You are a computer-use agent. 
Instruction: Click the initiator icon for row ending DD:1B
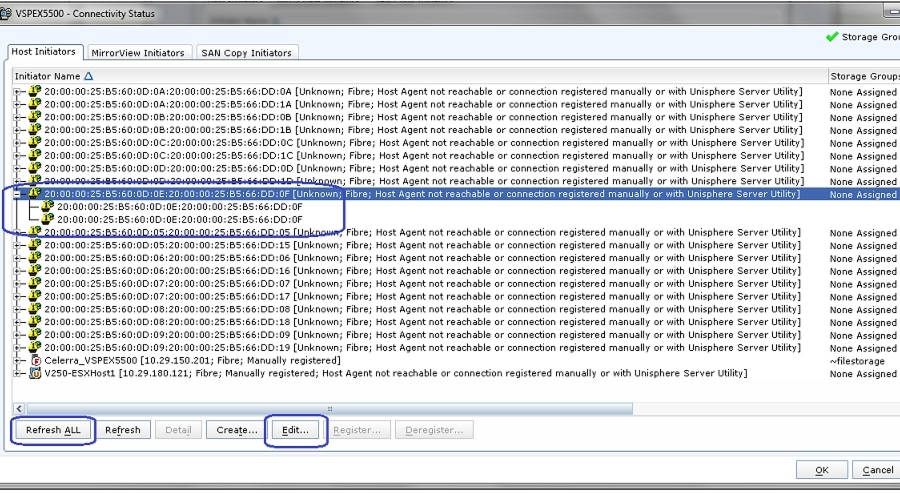35,130
